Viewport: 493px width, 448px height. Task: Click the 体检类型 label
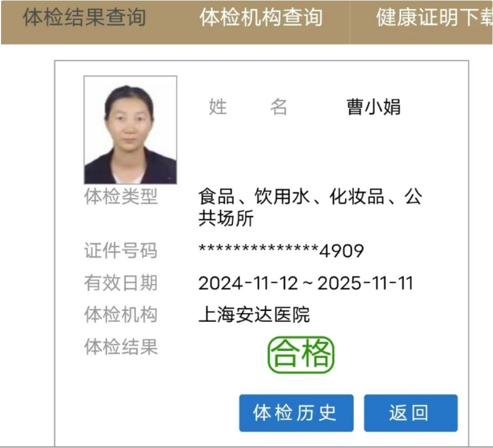click(x=121, y=196)
